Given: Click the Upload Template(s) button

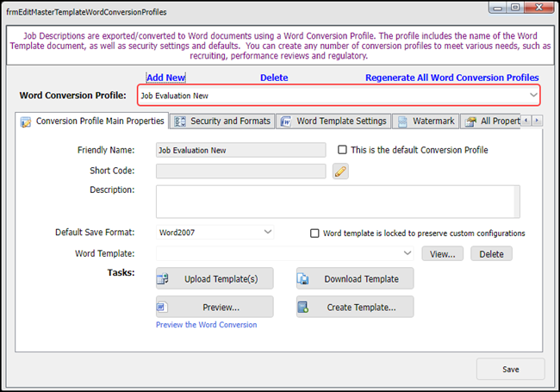Looking at the screenshot, I should click(215, 278).
